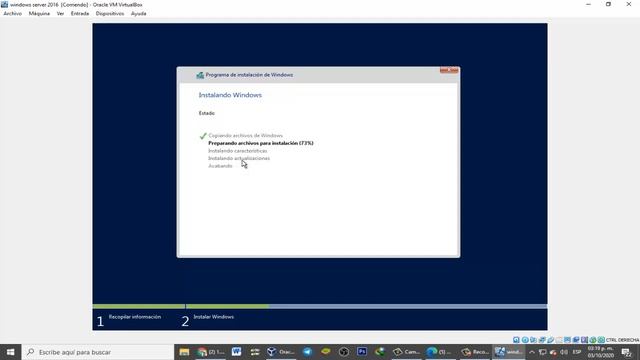This screenshot has height=360, width=640.
Task: Switch to the Windows Server VM taskbar button
Action: coord(509,352)
